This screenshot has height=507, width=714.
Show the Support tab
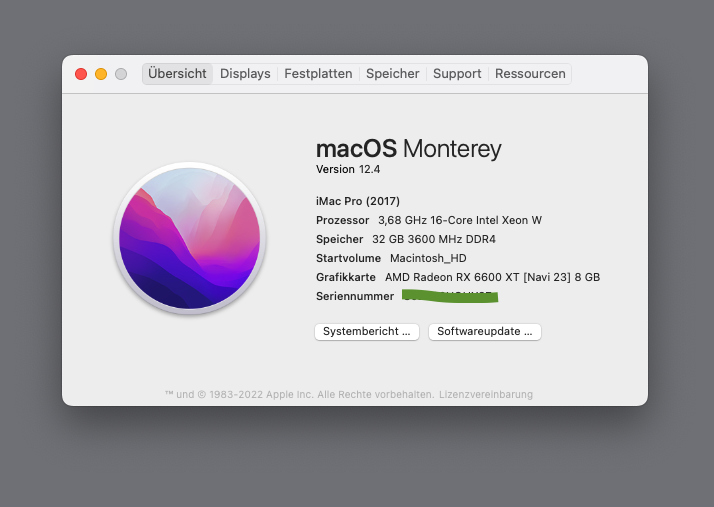pos(457,74)
